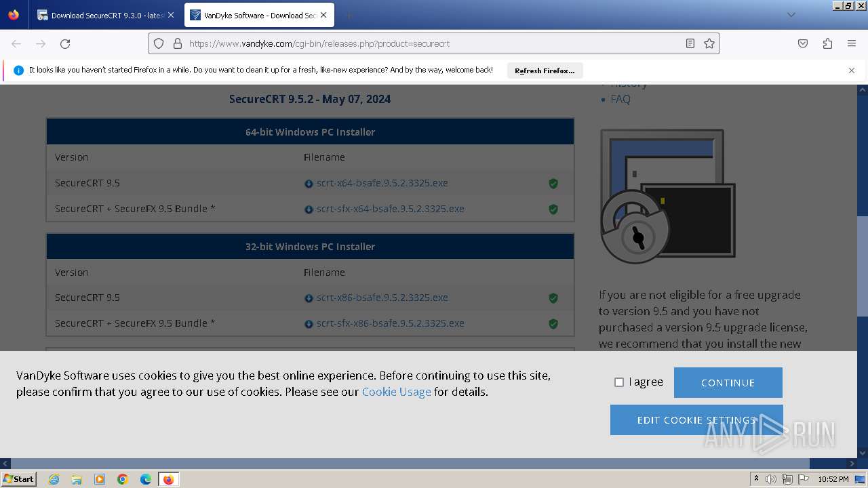This screenshot has height=488, width=868.
Task: Click the info icon in notification bar
Action: tap(18, 70)
